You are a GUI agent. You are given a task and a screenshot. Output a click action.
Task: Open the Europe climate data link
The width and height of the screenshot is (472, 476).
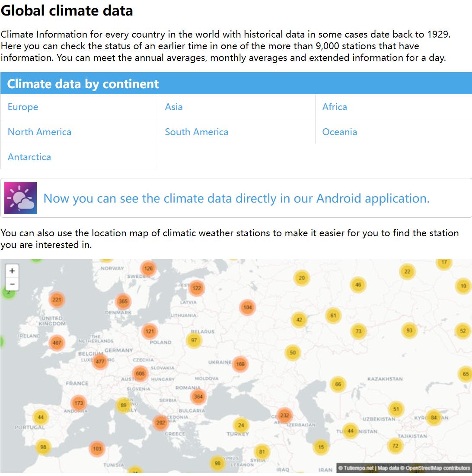(23, 107)
